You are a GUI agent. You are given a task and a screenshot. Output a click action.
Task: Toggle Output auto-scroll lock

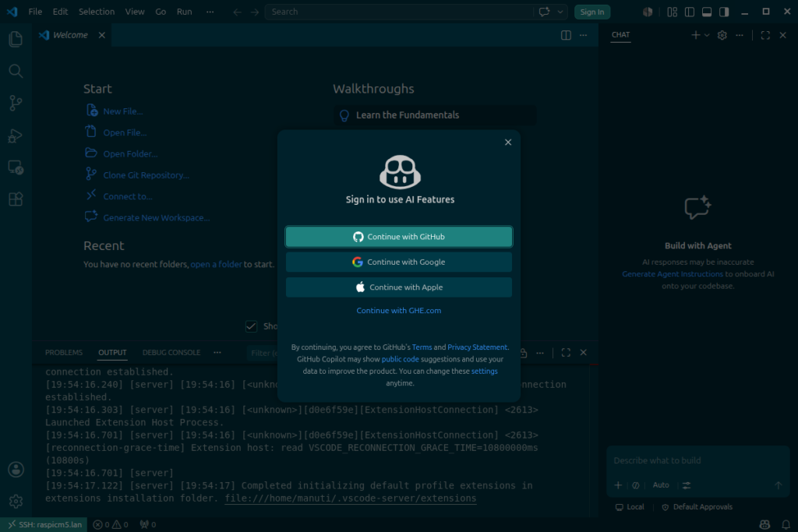point(523,353)
